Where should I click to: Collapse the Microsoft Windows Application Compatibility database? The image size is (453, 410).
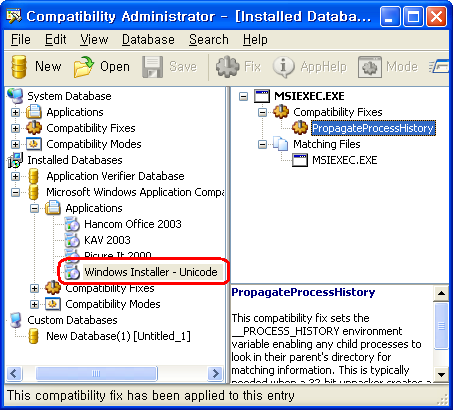pyautogui.click(x=15, y=192)
